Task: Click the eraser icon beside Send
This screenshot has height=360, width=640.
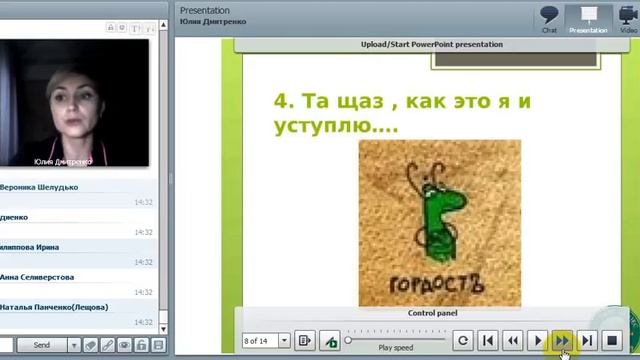Action: click(91, 345)
